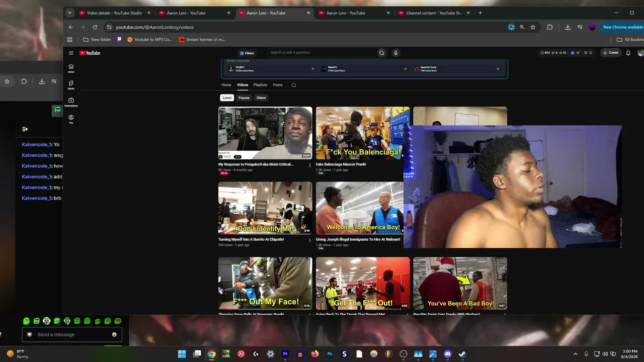This screenshot has width=644, height=362.
Task: Open the weather widget showing 81°F
Action: click(x=17, y=354)
